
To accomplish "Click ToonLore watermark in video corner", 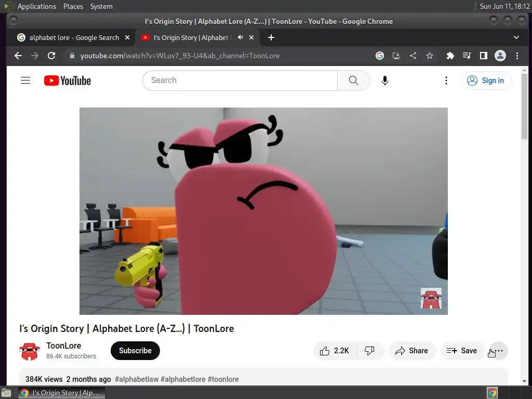I will coord(431,298).
